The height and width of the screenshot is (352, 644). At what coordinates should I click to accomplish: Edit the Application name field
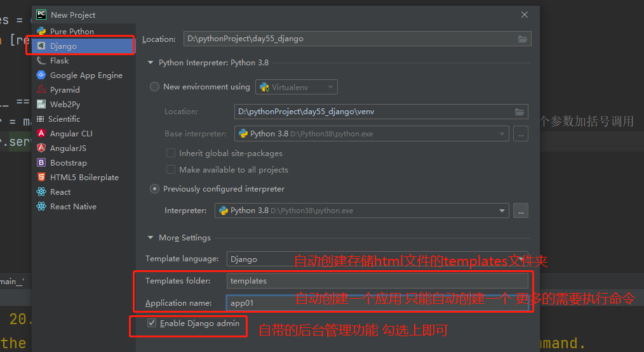(377, 303)
